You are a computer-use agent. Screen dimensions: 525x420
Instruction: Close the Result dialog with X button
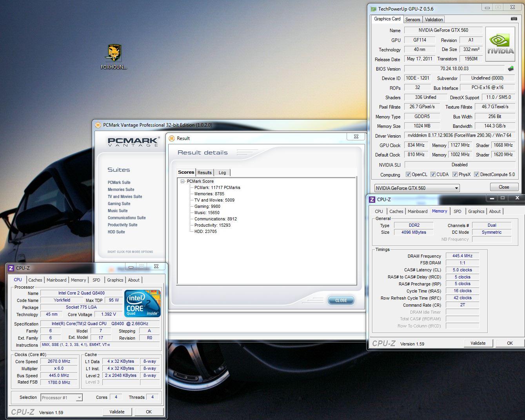point(356,136)
